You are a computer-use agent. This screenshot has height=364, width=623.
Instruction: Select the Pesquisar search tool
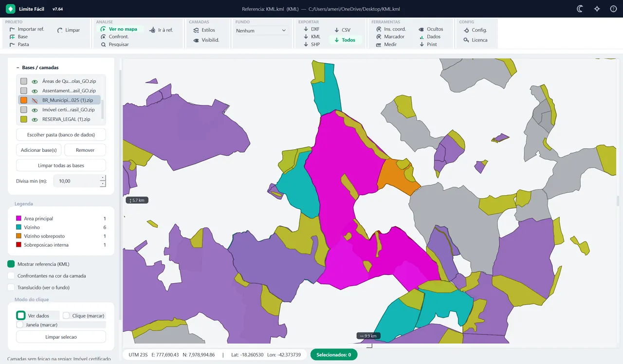pos(115,44)
